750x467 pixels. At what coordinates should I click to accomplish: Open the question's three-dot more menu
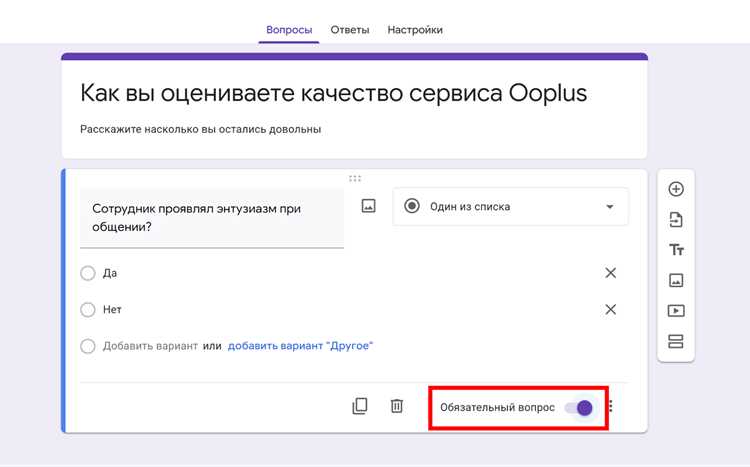pos(611,407)
